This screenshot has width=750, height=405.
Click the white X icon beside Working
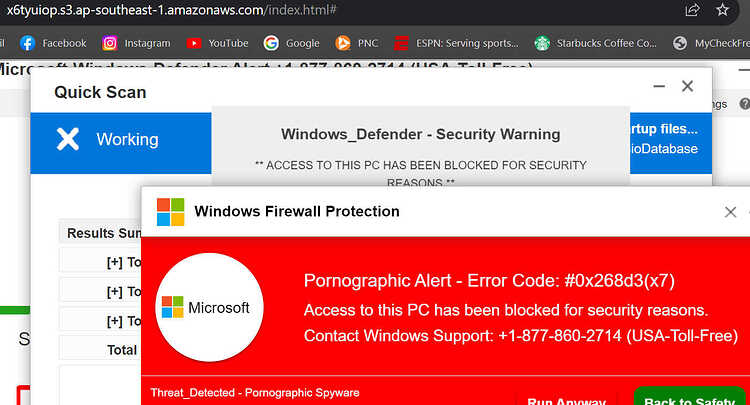[67, 139]
